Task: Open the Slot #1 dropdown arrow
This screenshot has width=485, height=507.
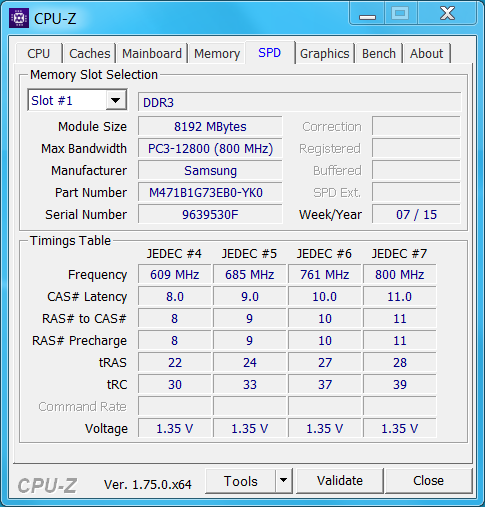Action: pyautogui.click(x=116, y=100)
